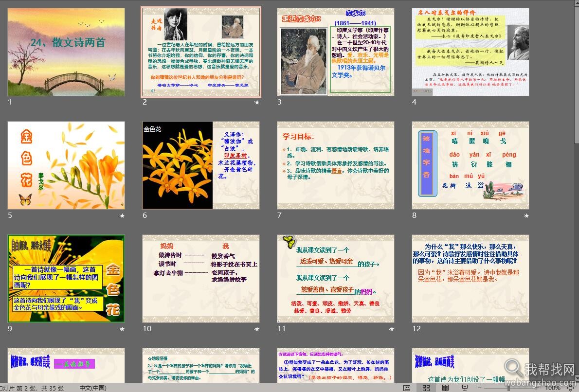
Task: Adjust the zoom slider handle
Action: click(x=508, y=388)
